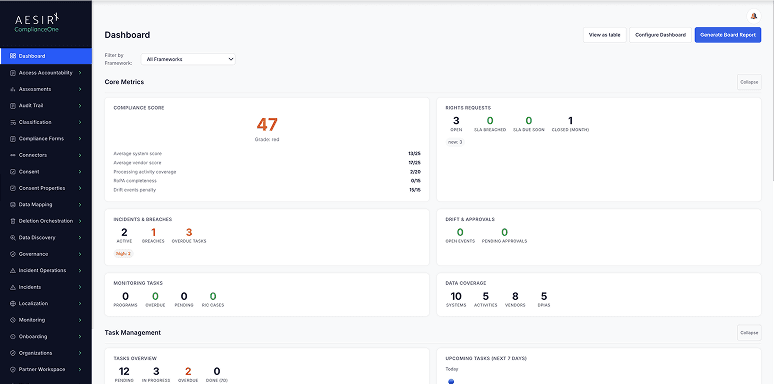Expand the Connectors chevron

click(x=80, y=155)
